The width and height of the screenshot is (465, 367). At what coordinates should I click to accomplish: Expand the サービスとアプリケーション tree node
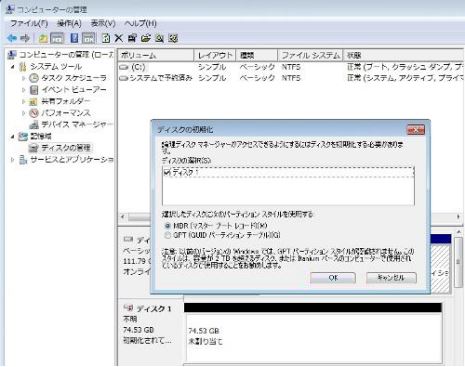(13, 160)
